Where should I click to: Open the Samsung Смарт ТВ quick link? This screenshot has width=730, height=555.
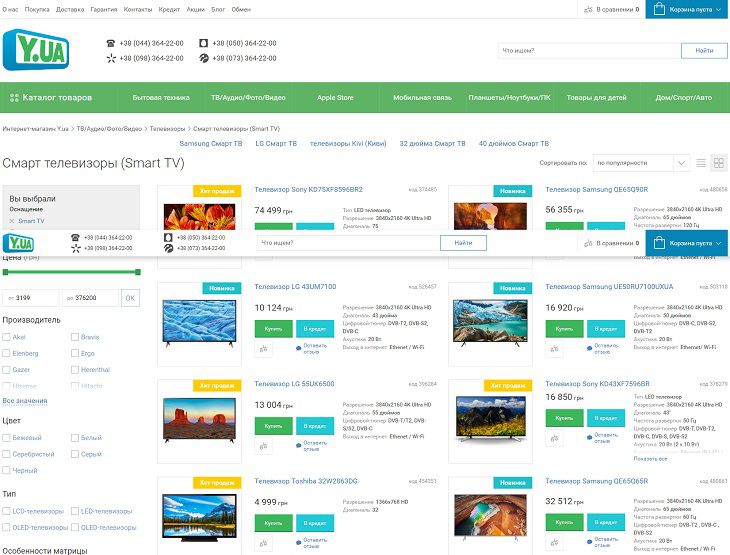coord(211,144)
